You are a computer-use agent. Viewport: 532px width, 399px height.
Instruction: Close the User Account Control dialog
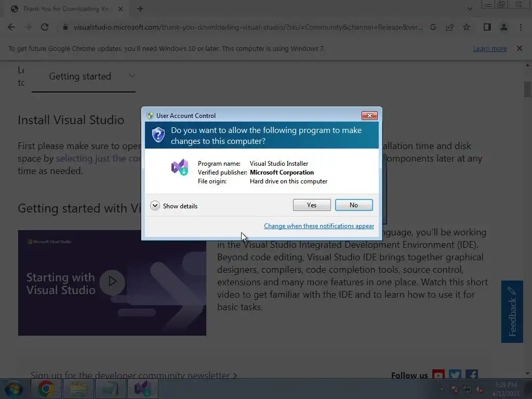click(x=369, y=116)
